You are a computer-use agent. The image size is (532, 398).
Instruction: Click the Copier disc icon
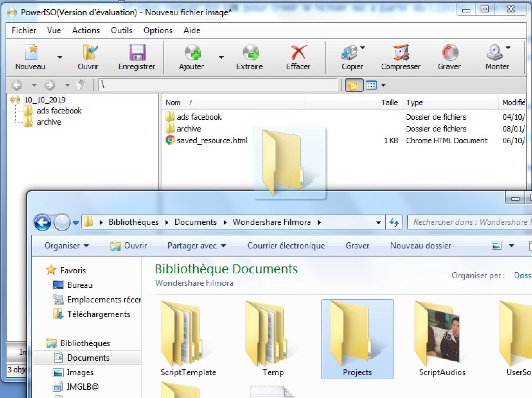coord(350,53)
